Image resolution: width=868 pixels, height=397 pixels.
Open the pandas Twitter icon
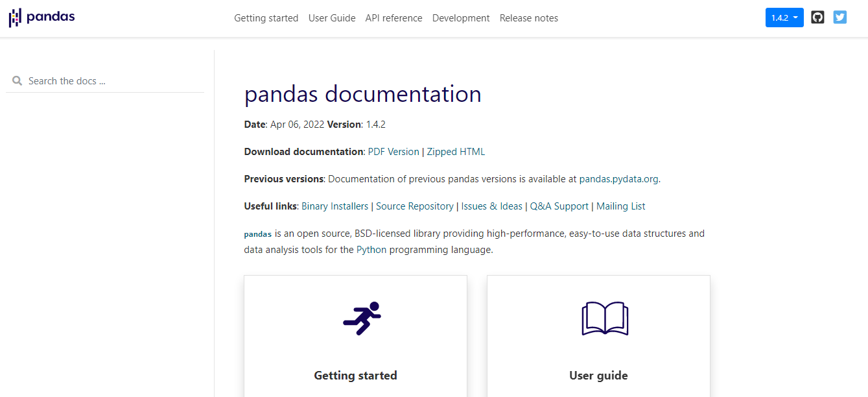point(839,17)
